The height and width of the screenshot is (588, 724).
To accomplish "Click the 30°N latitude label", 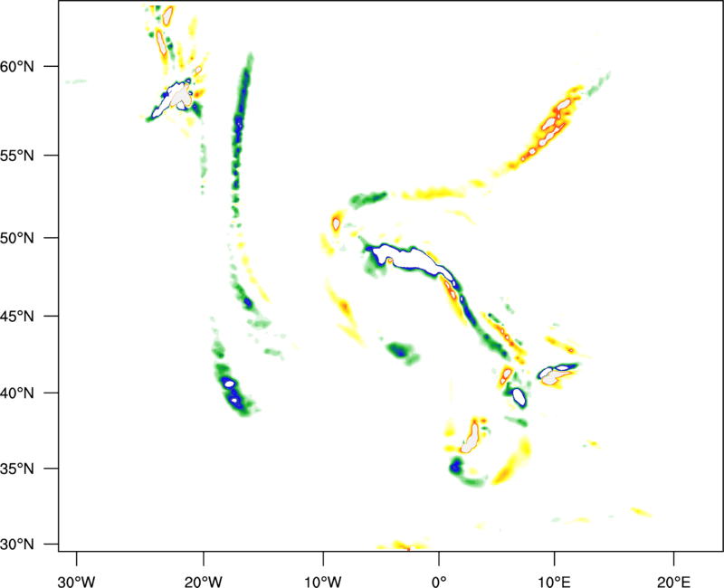I will click(17, 545).
